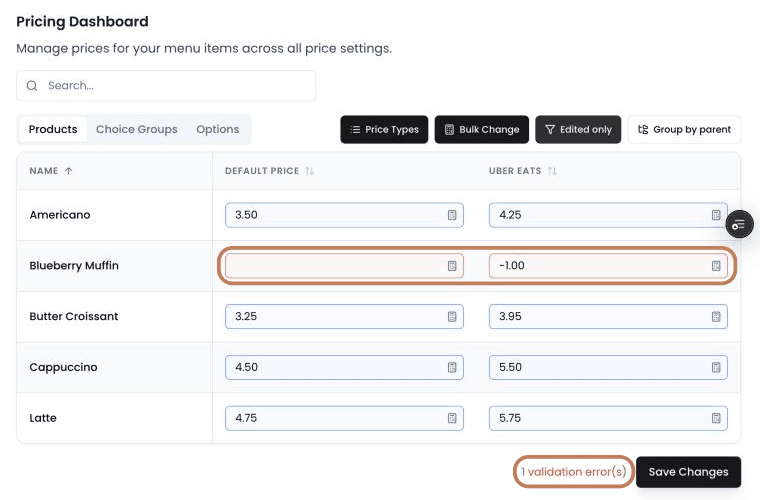The height and width of the screenshot is (500, 760).
Task: Click the calculator icon in Butter Croissant Uber Eats price
Action: (716, 317)
